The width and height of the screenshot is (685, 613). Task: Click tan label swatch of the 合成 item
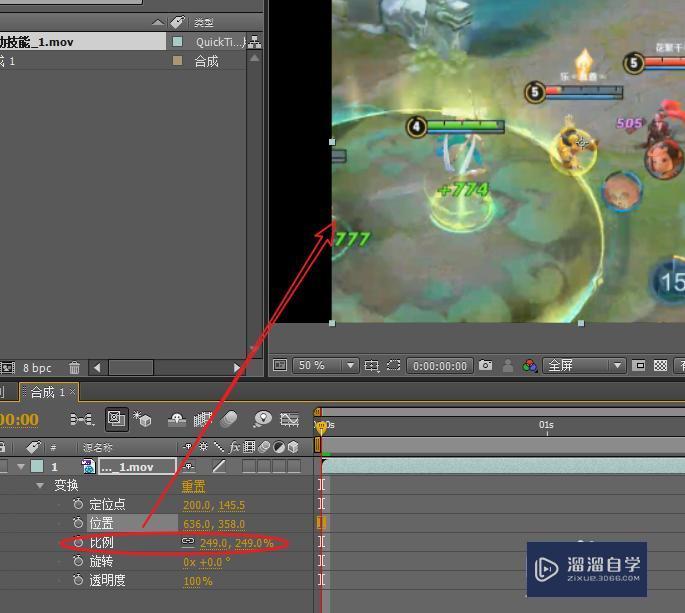click(x=177, y=61)
